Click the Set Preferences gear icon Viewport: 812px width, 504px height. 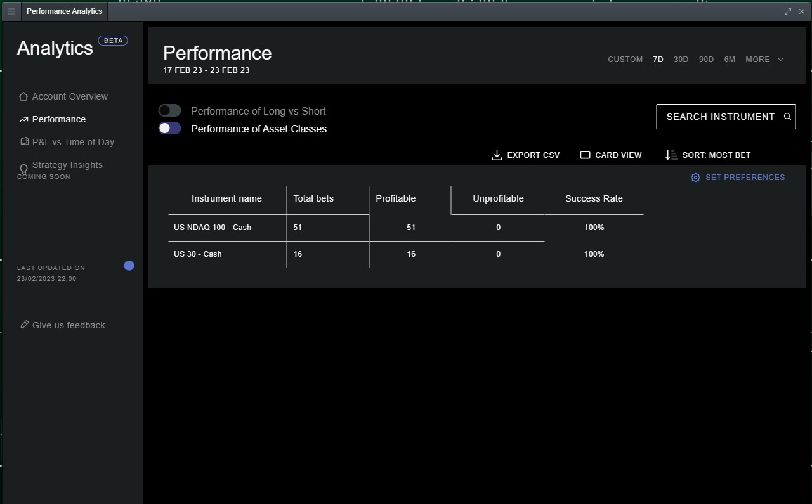pos(695,178)
